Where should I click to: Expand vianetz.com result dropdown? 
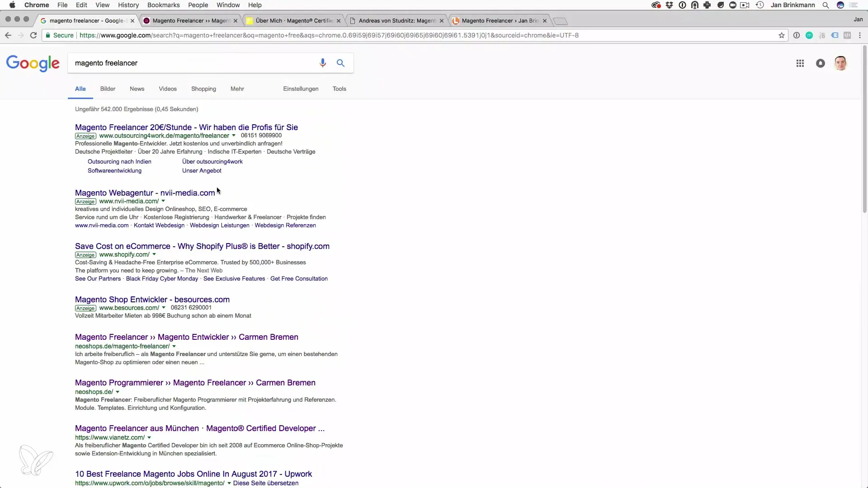149,437
